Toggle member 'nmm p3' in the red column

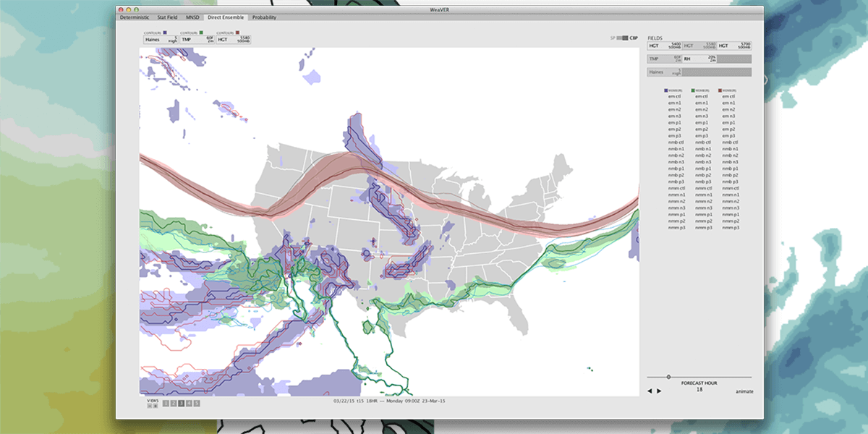[729, 228]
